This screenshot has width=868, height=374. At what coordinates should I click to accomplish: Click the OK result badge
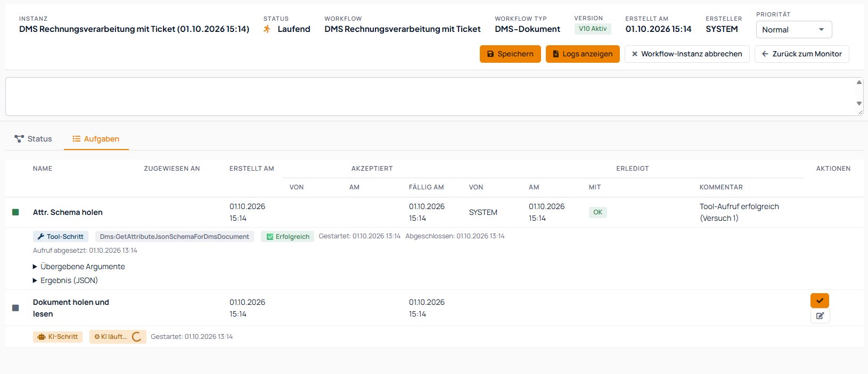pyautogui.click(x=598, y=212)
